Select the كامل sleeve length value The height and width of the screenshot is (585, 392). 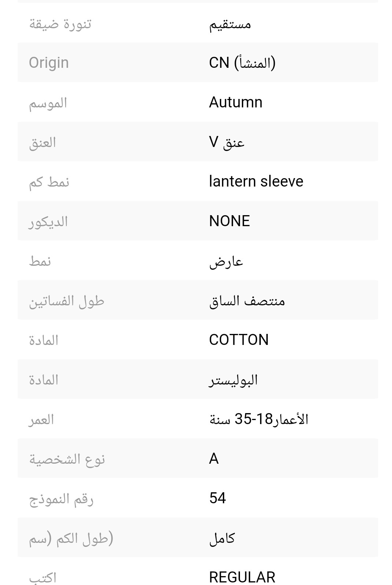coord(222,538)
